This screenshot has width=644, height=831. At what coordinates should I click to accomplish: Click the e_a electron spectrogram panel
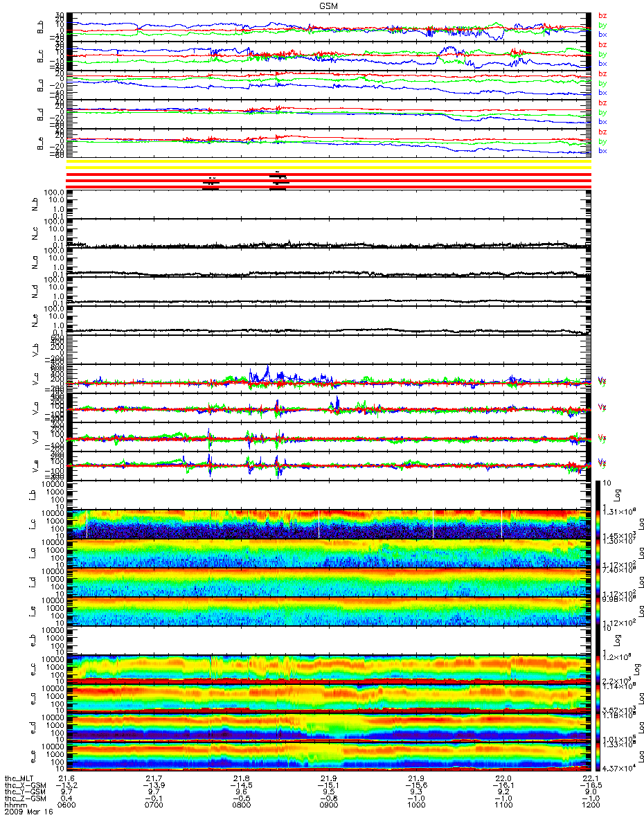pos(328,698)
